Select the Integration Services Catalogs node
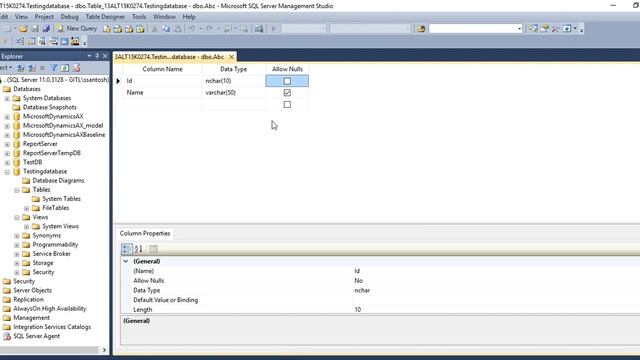Viewport: 640px width, 360px height. (52, 327)
